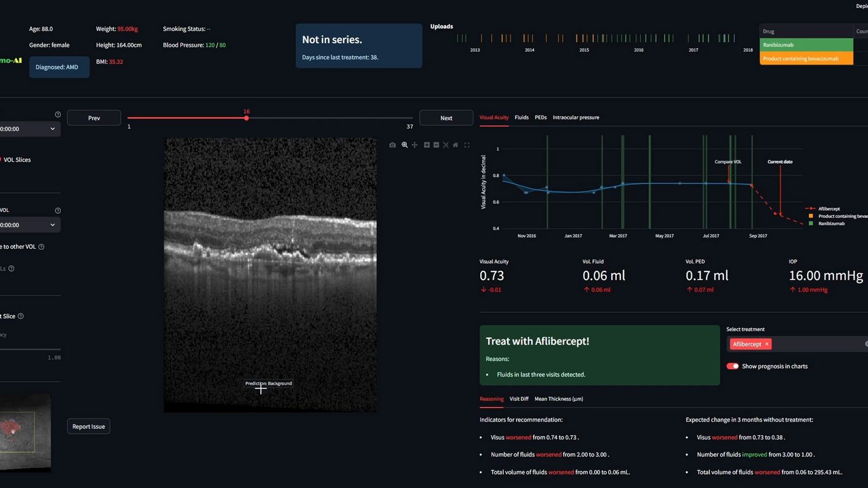Screen dimensions: 868x488
Task: Toggle Show prognosis in charts switch
Action: [x=732, y=366]
